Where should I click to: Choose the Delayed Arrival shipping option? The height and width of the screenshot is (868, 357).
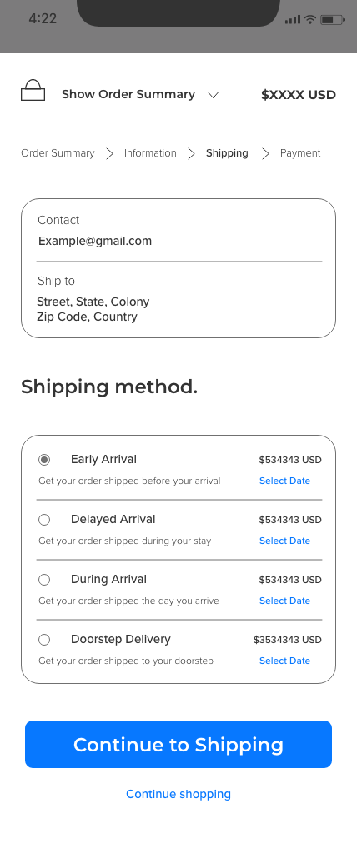point(44,519)
